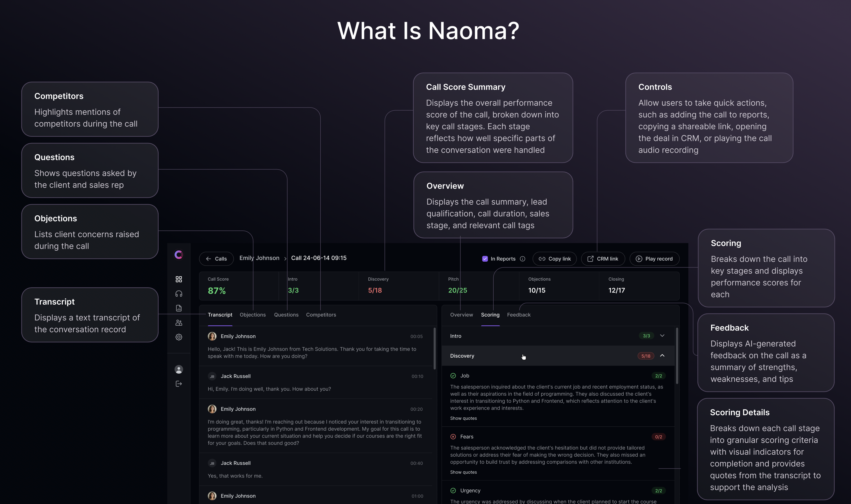851x504 pixels.
Task: Open the reports document icon
Action: [179, 308]
